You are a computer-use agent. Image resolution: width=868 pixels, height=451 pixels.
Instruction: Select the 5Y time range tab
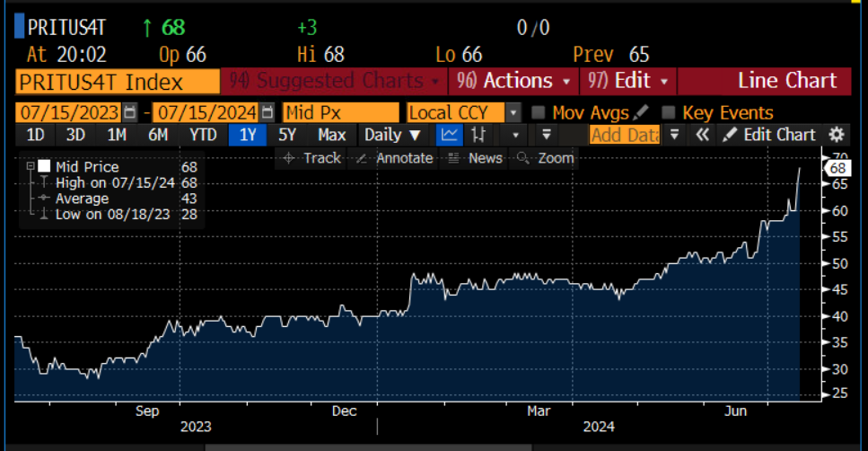287,135
